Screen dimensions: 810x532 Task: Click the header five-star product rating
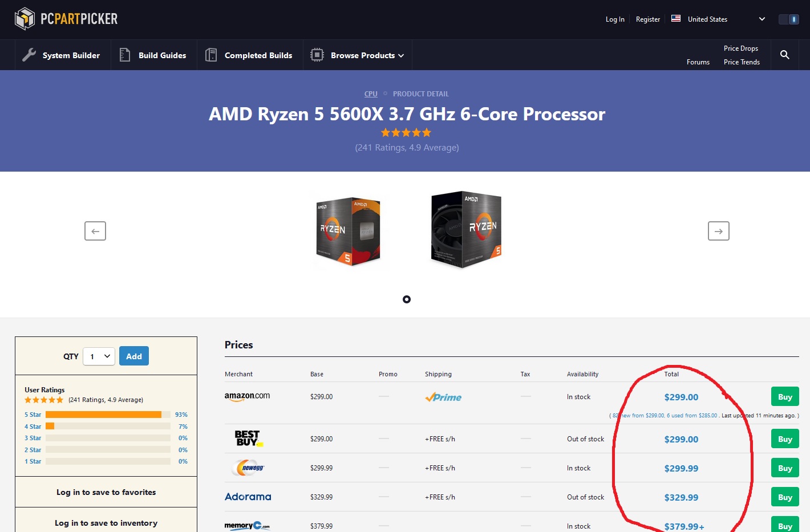[406, 133]
